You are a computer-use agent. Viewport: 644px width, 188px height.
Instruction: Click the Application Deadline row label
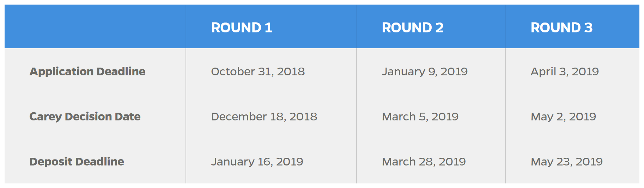[87, 71]
